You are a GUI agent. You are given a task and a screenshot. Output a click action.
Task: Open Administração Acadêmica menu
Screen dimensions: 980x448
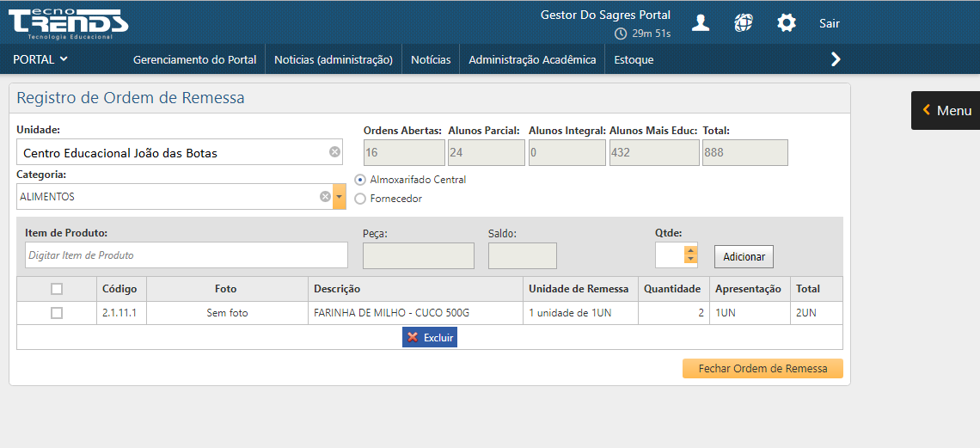(x=532, y=60)
